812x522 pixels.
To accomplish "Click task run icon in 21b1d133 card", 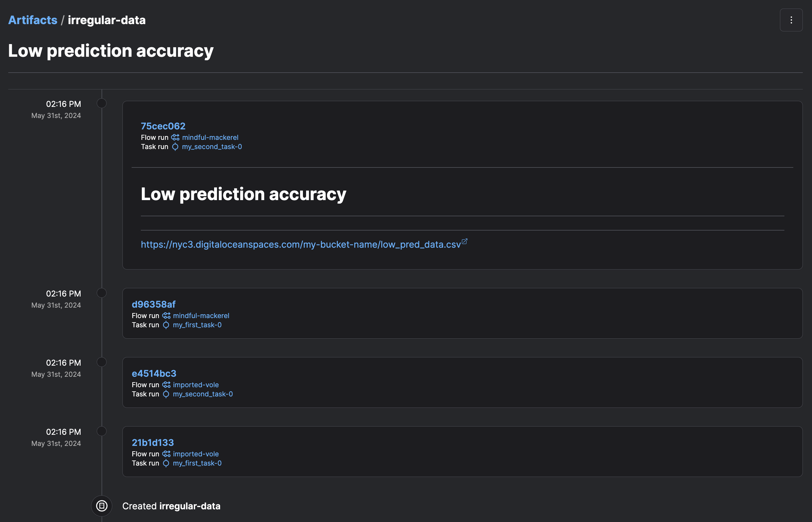I will pos(166,463).
